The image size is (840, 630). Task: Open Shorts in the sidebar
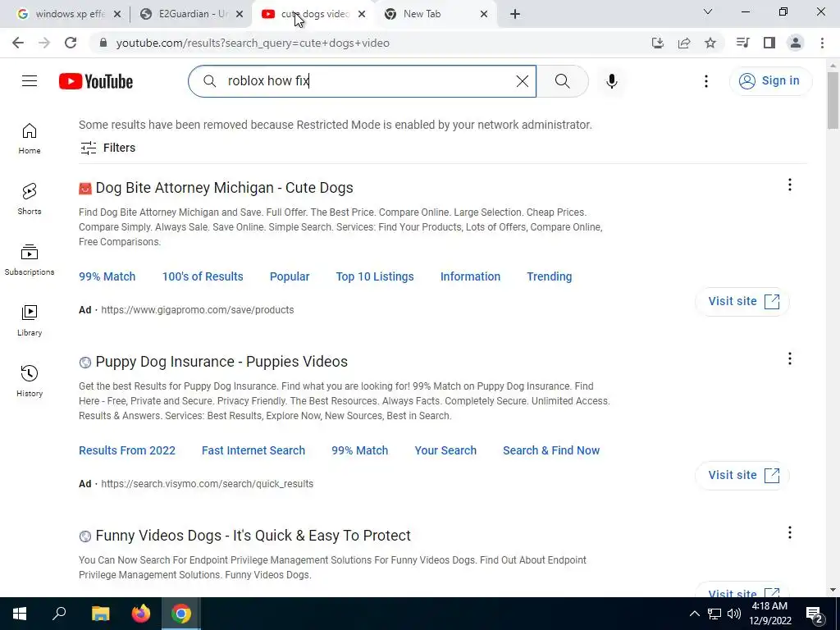[x=30, y=199]
